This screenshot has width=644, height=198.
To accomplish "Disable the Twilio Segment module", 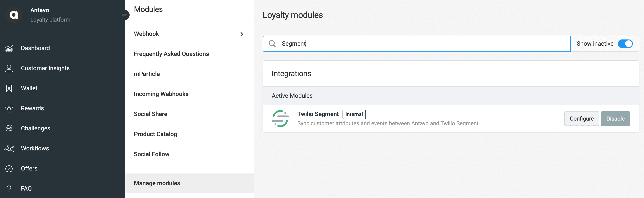I will coord(615,118).
